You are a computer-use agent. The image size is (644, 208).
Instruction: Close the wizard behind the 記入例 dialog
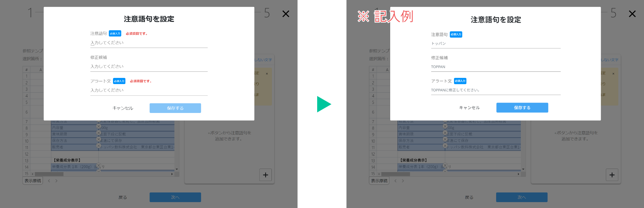pyautogui.click(x=632, y=14)
